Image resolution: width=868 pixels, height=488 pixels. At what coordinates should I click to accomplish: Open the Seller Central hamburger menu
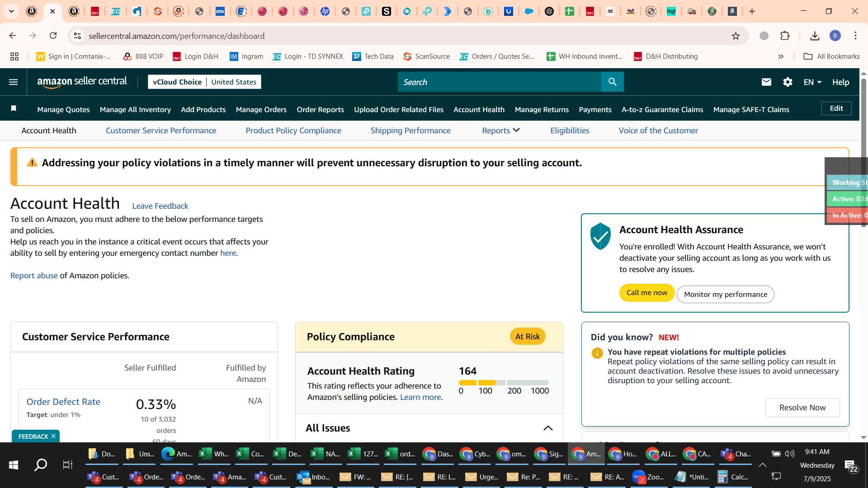pos(13,82)
